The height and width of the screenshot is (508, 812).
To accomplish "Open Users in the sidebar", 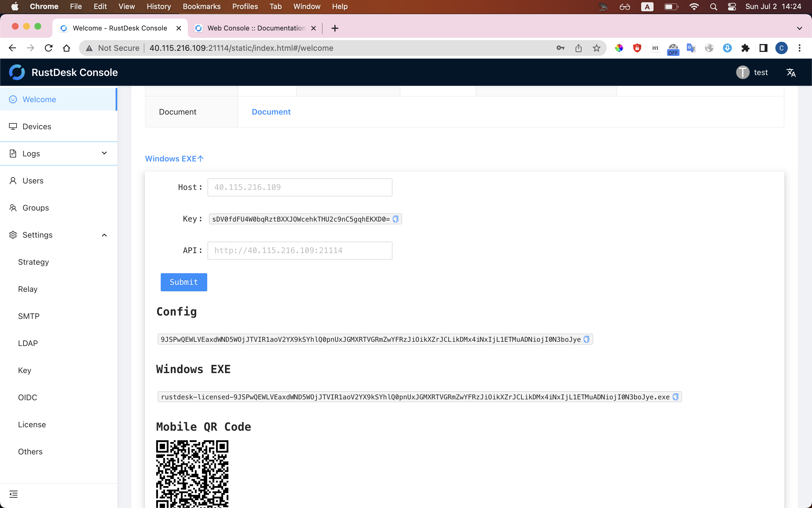I will tap(58, 181).
